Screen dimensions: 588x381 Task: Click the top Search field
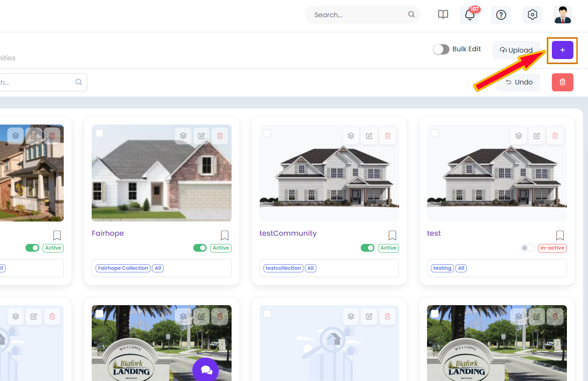tap(362, 15)
